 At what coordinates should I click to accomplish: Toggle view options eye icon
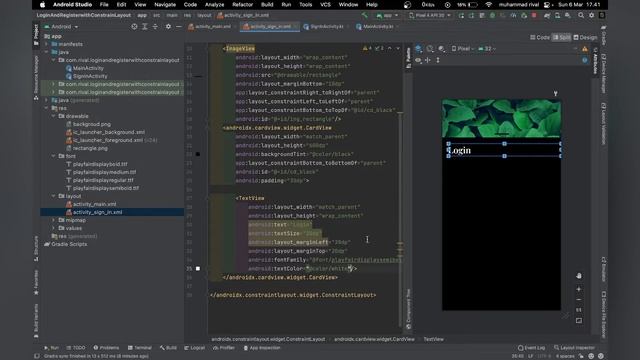click(418, 60)
